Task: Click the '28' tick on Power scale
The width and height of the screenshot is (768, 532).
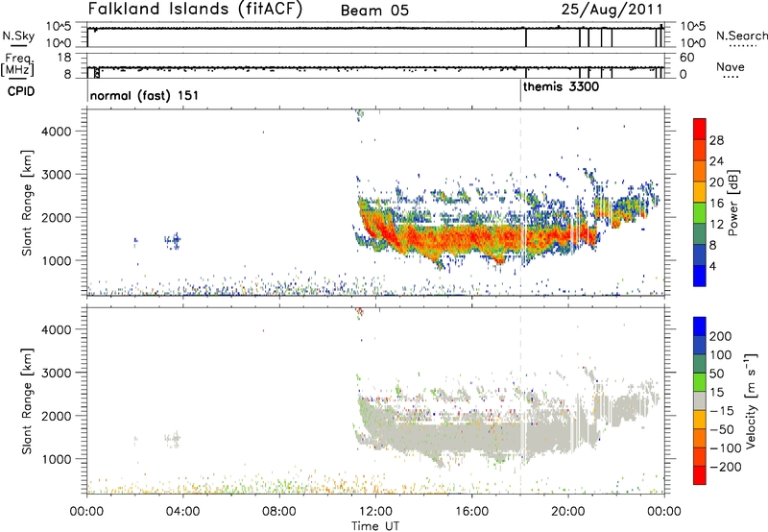Action: tap(716, 140)
